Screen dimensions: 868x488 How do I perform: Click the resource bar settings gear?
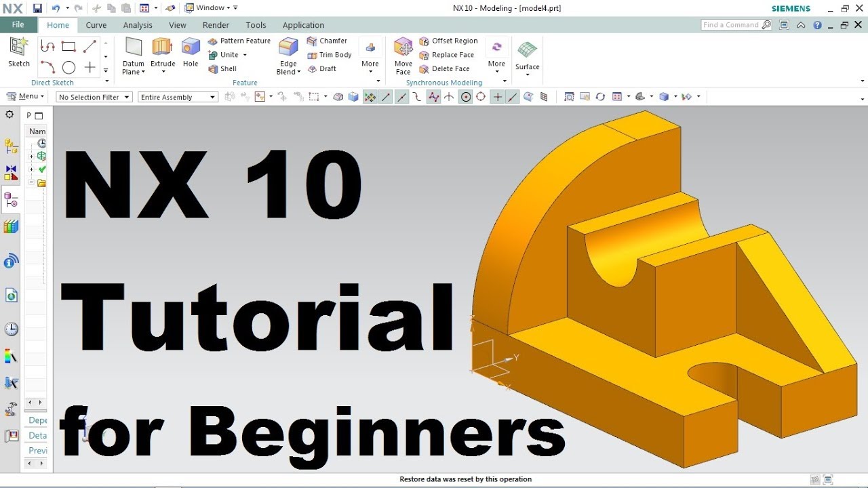pyautogui.click(x=9, y=115)
